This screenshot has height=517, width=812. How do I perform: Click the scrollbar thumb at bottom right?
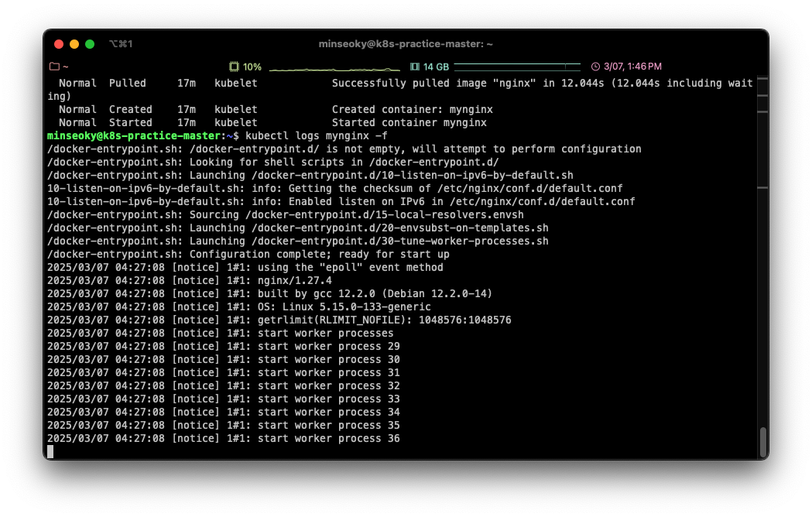tap(762, 442)
